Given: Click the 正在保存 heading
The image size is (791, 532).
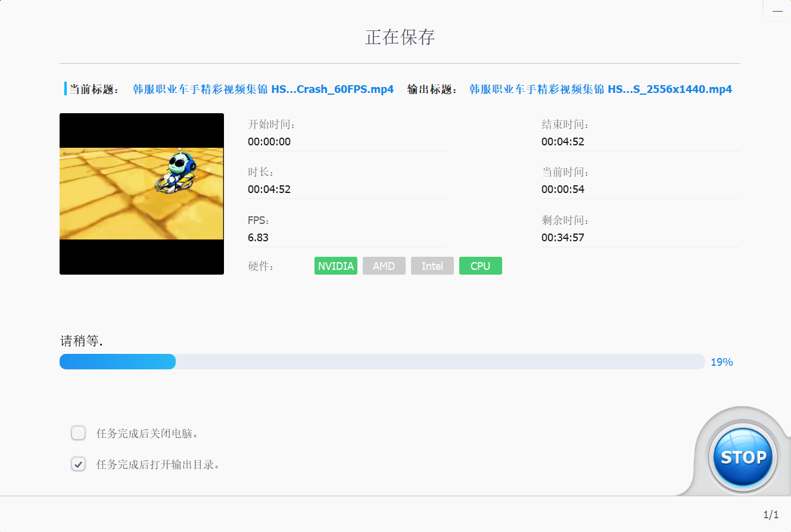Looking at the screenshot, I should [400, 37].
